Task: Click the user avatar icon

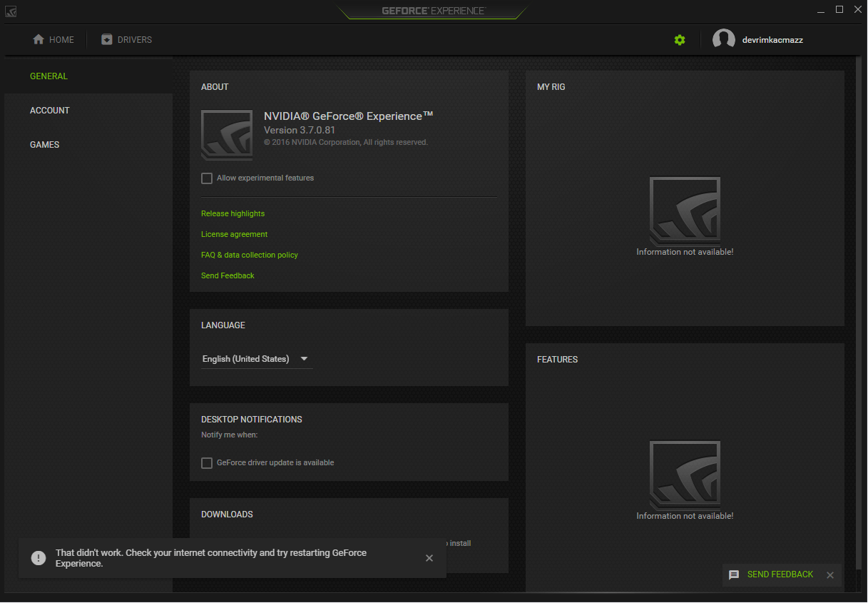Action: [724, 40]
